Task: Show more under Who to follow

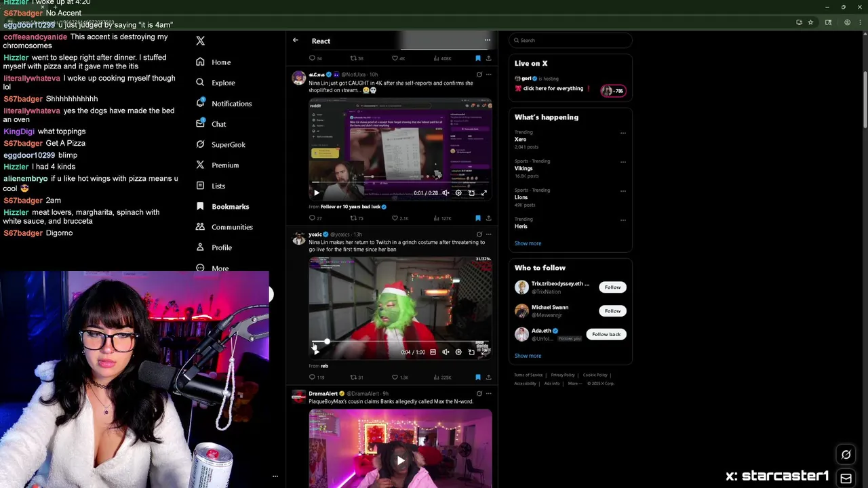Action: pos(528,356)
